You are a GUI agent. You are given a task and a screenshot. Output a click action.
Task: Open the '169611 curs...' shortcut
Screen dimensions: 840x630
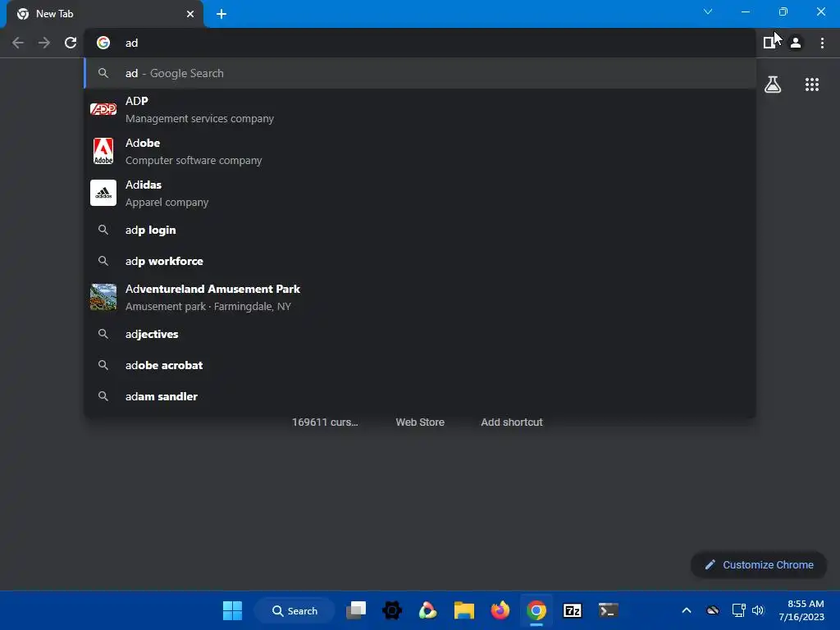click(x=325, y=422)
